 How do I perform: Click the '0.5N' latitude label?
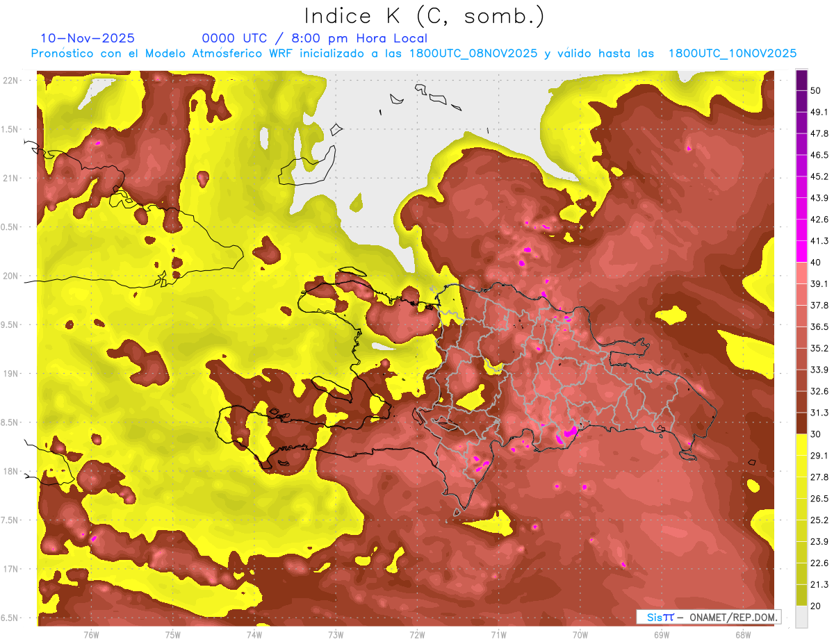[x=9, y=227]
